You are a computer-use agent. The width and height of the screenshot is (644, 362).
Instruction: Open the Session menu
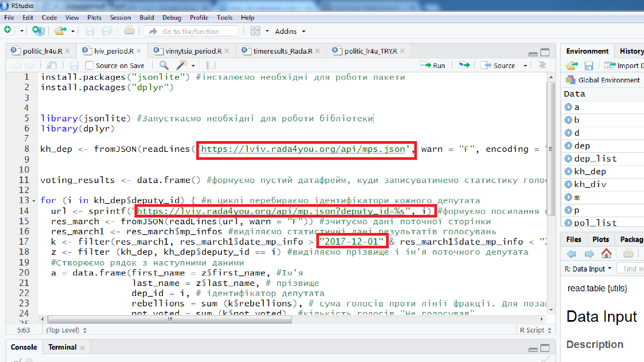tap(120, 17)
